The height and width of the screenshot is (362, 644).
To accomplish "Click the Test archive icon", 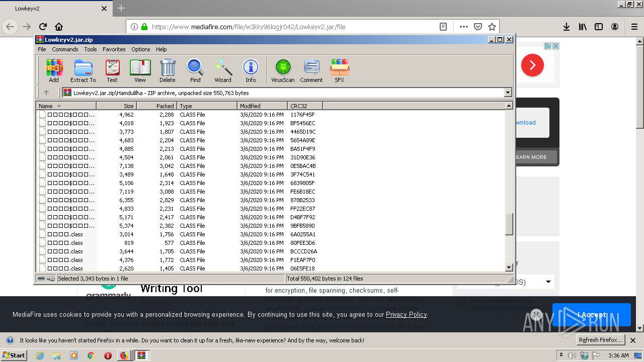I will [x=112, y=70].
